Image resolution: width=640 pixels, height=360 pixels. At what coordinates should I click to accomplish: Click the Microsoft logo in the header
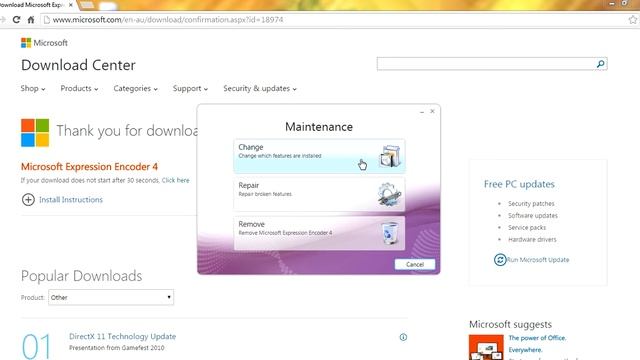(x=44, y=43)
